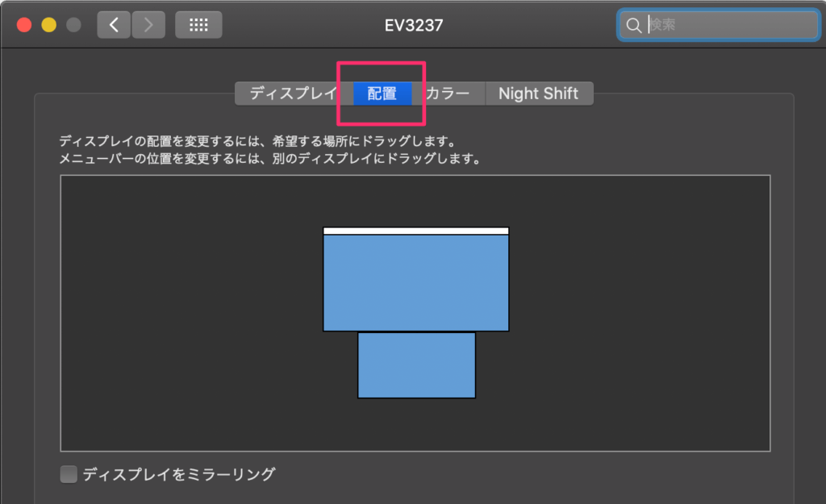Minimize the window with the yellow button
Image resolution: width=826 pixels, height=504 pixels.
(48, 25)
